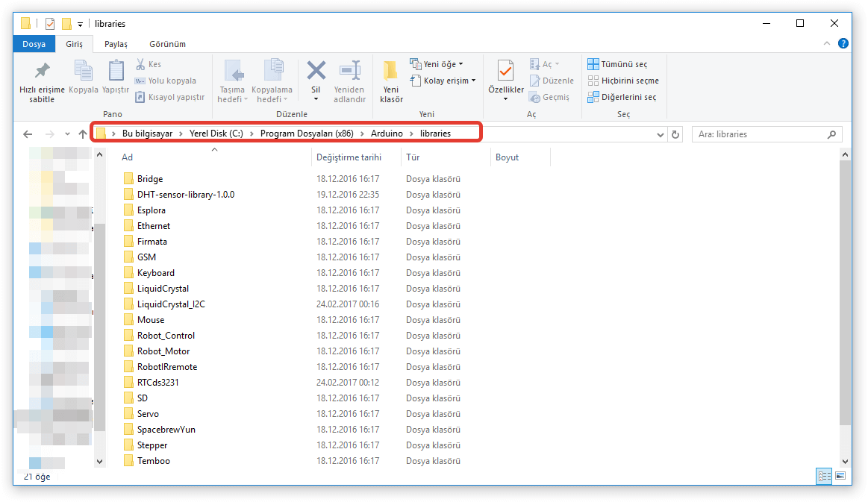868x502 pixels.
Task: Click the Yeniden adlandır rename icon
Action: point(350,71)
